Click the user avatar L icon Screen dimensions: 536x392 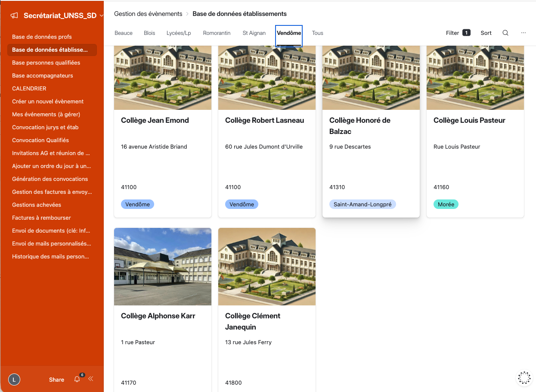click(14, 380)
